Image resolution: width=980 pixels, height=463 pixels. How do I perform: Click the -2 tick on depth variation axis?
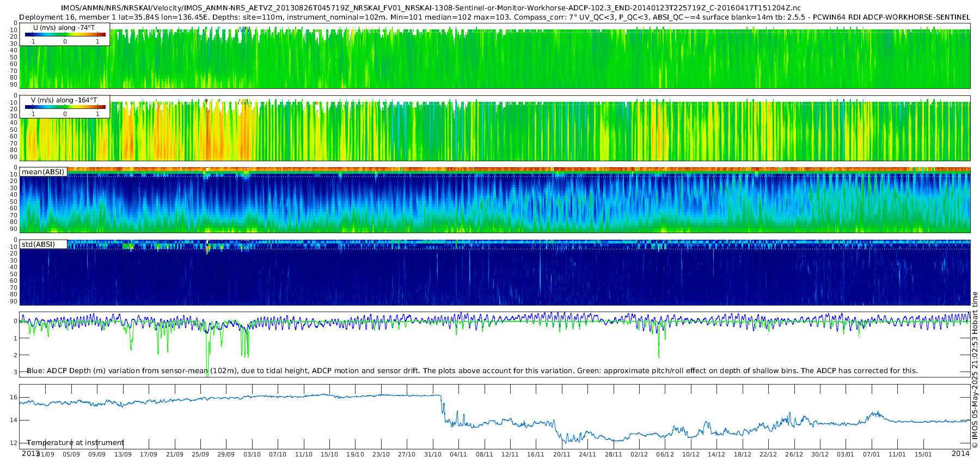point(14,355)
